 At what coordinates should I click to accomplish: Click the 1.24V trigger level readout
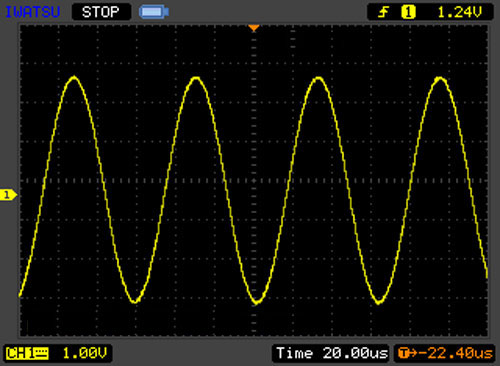459,13
